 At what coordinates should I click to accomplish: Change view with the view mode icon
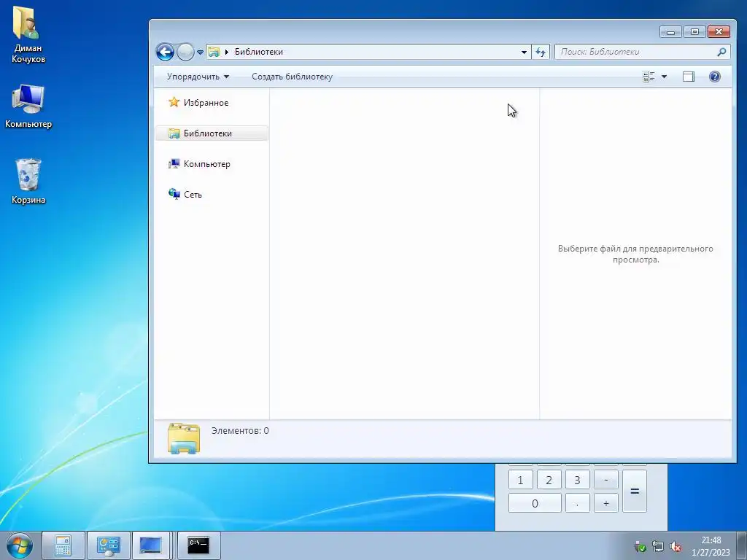coord(649,77)
